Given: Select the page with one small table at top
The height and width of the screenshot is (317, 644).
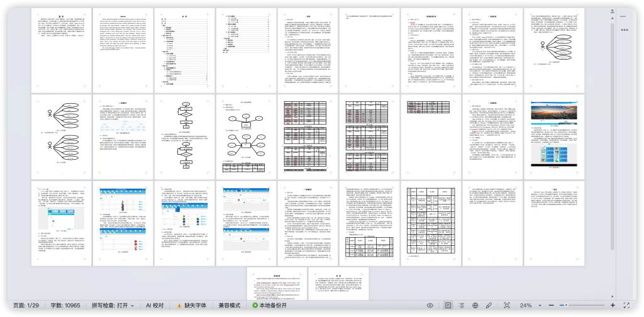Looking at the screenshot, I should tap(430, 136).
